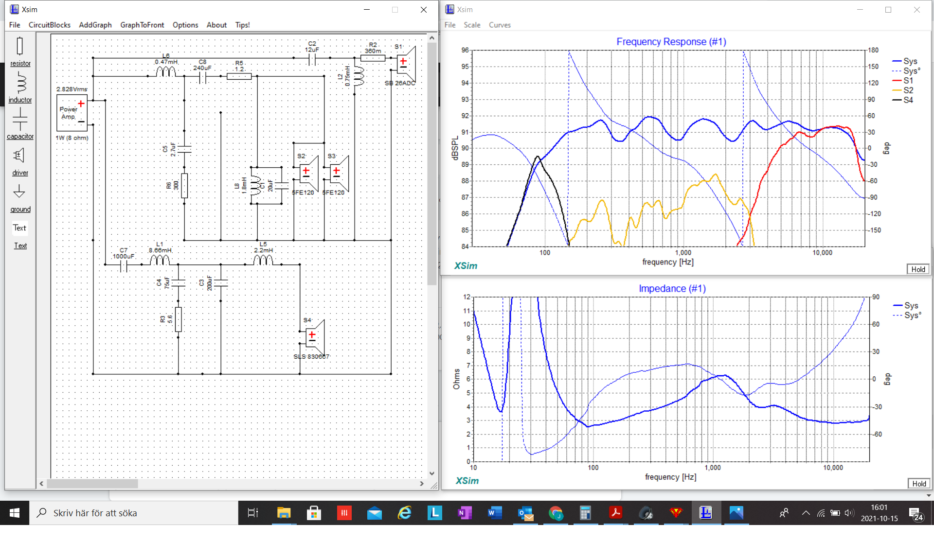
Task: Select resistor R3 5.6 in schematic
Action: pos(178,319)
